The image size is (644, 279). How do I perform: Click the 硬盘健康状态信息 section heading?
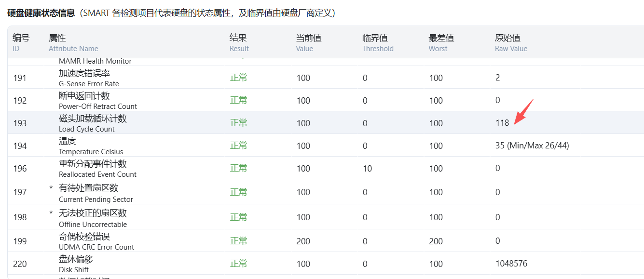(41, 13)
